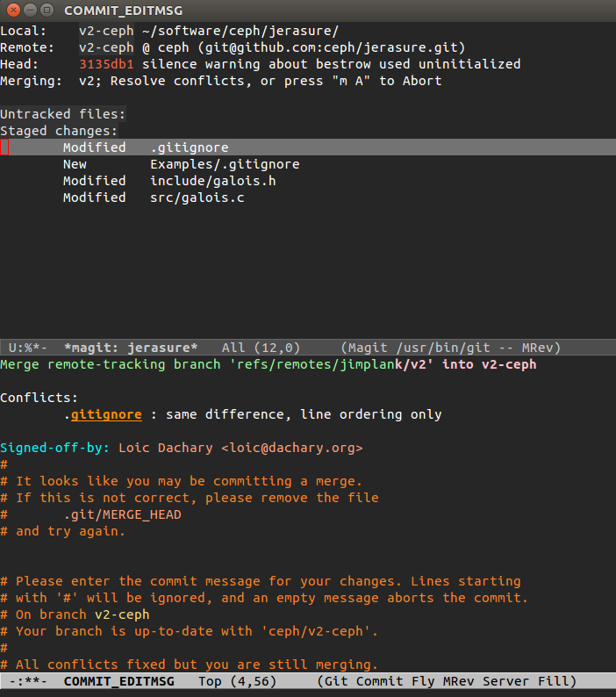This screenshot has width=616, height=697.
Task: Place cursor in the Signed-off-by line
Action: [182, 448]
